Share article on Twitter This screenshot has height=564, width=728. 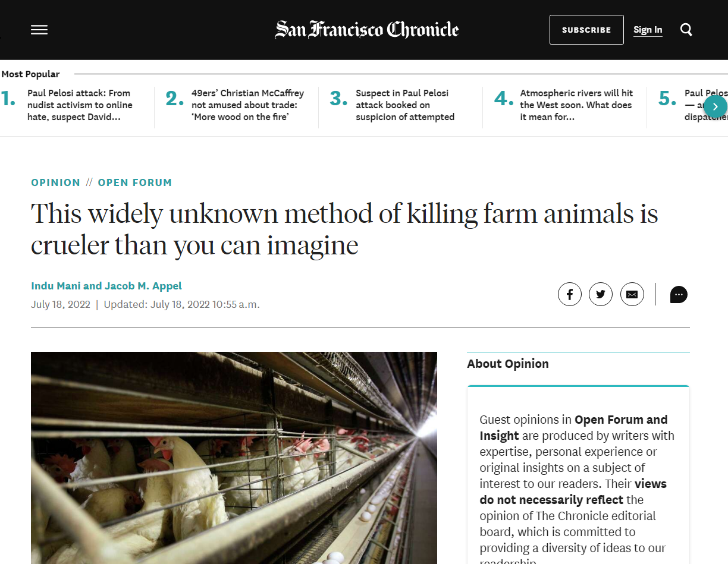601,294
